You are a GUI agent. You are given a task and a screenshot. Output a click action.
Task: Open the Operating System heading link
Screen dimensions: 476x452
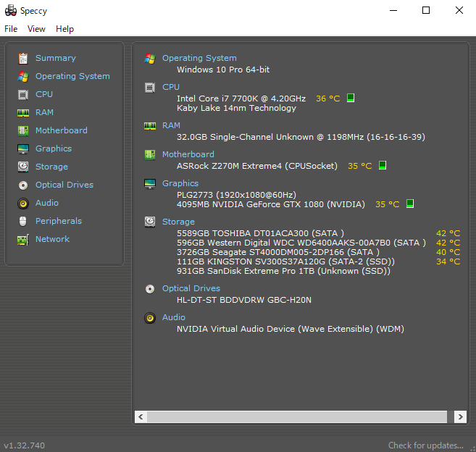[199, 58]
